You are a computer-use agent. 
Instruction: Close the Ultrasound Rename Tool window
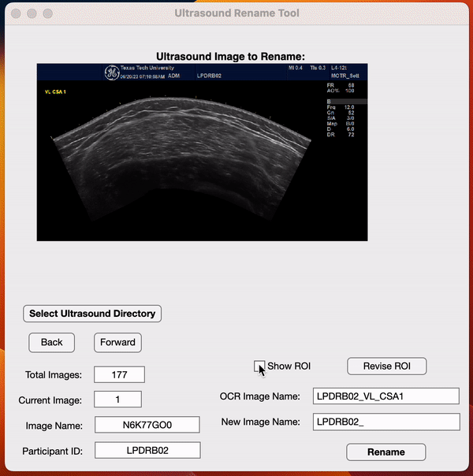16,13
